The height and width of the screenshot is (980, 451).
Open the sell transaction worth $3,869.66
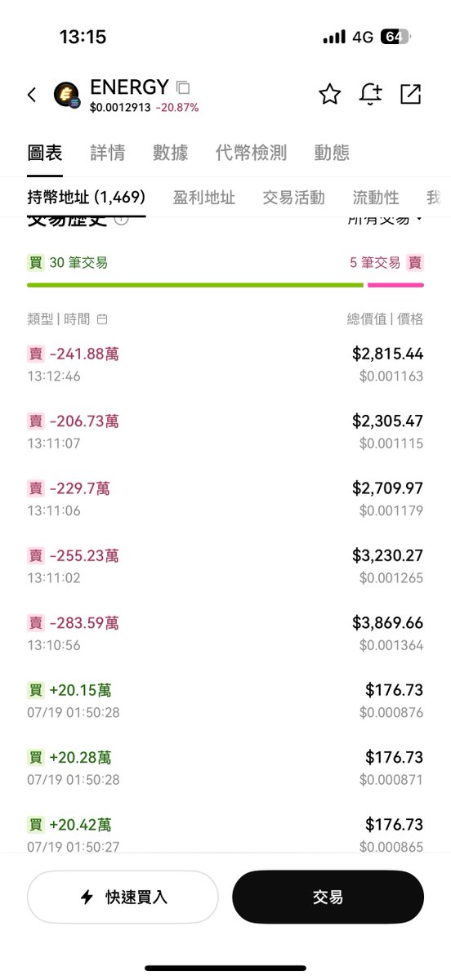pos(225,632)
